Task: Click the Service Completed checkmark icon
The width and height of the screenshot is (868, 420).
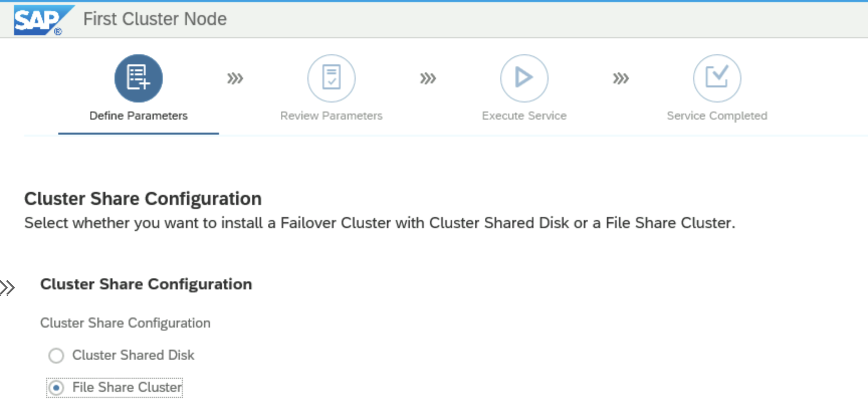Action: tap(717, 78)
